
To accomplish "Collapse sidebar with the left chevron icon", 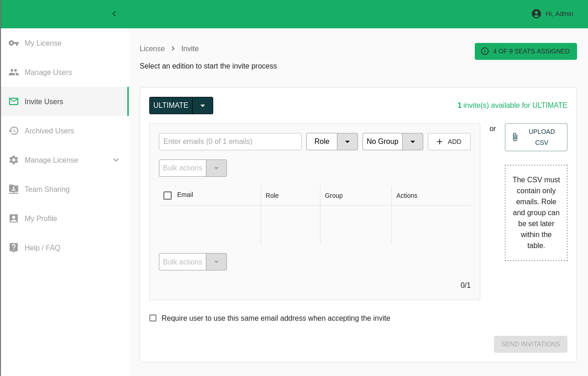I will point(114,14).
